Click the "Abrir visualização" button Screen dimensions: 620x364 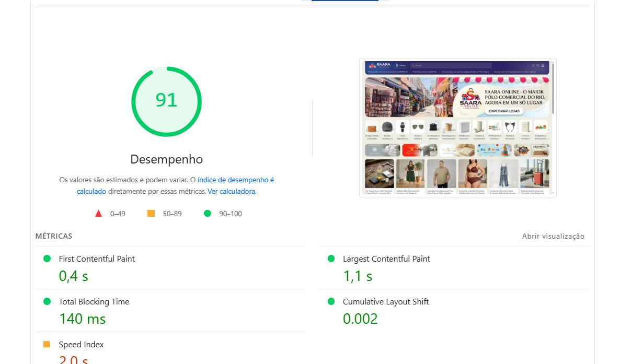(x=553, y=236)
